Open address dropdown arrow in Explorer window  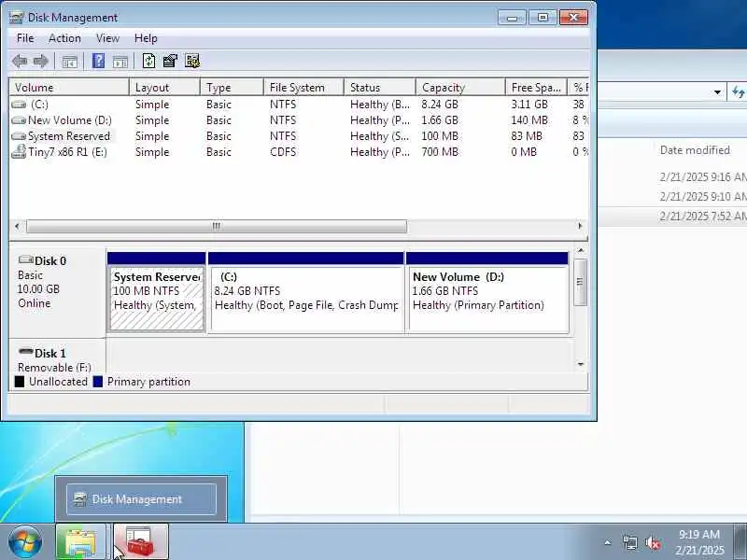[717, 91]
